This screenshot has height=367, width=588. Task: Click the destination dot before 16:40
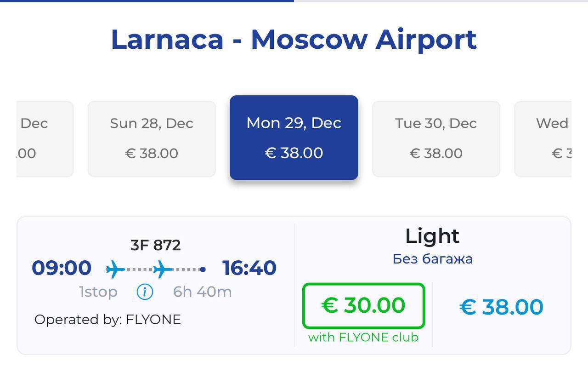point(203,270)
